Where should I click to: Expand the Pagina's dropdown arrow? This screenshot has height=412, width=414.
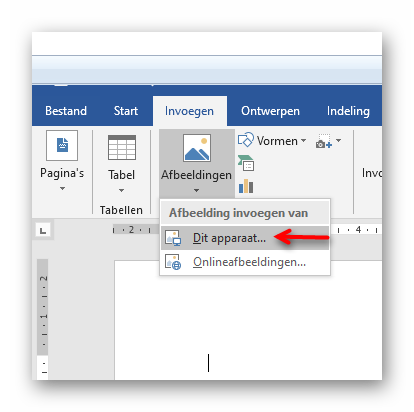[x=62, y=189]
